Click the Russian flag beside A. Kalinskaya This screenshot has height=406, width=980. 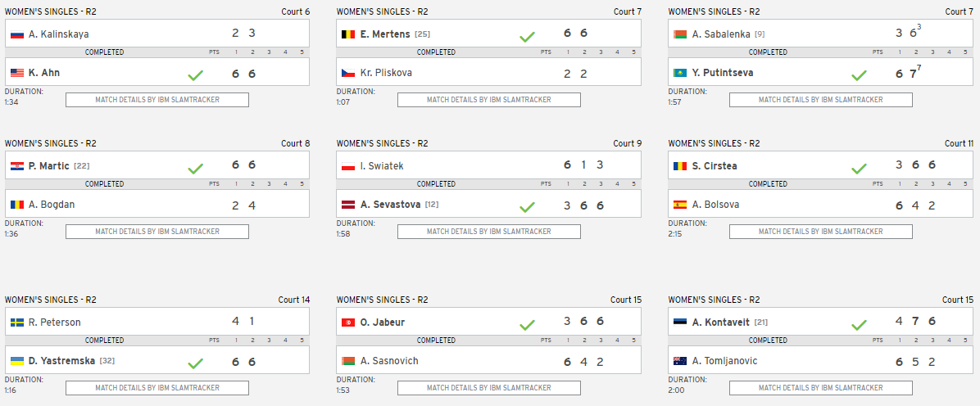coord(17,34)
